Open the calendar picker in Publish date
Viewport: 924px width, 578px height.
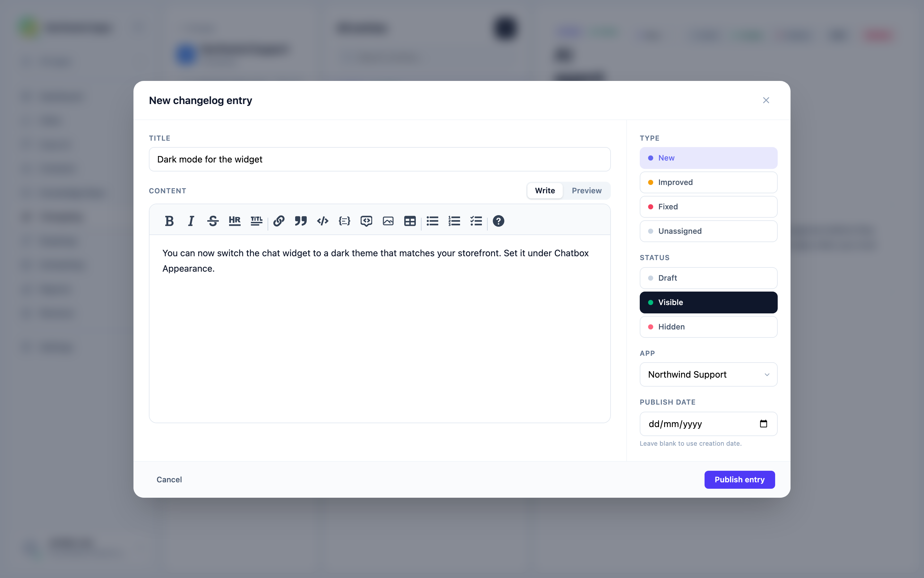[763, 424]
